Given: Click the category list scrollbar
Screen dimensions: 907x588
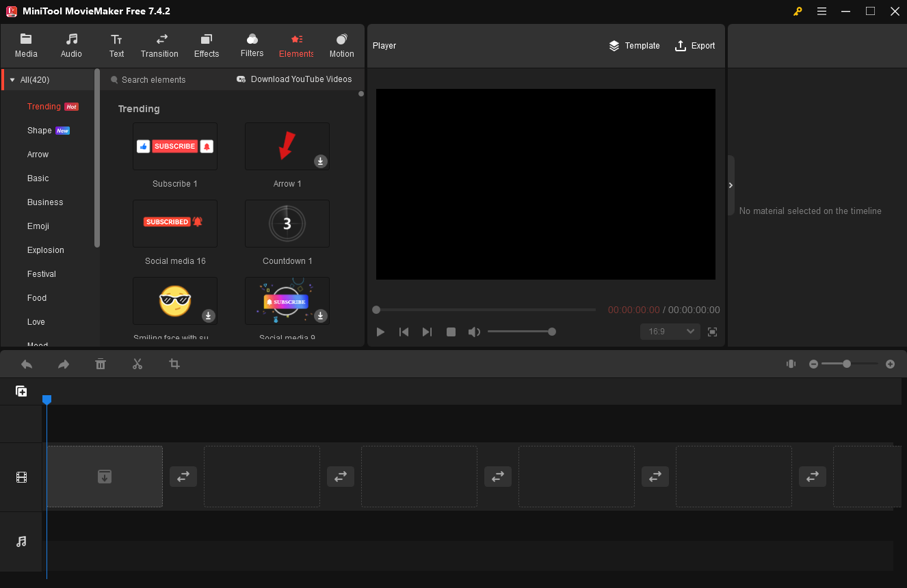Looking at the screenshot, I should click(x=97, y=158).
